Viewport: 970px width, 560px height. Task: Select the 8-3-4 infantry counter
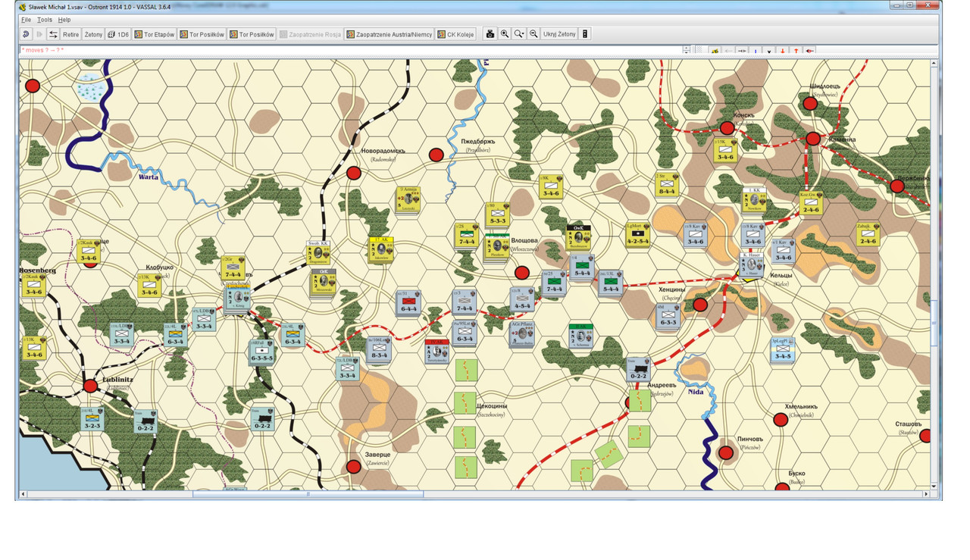coord(380,349)
